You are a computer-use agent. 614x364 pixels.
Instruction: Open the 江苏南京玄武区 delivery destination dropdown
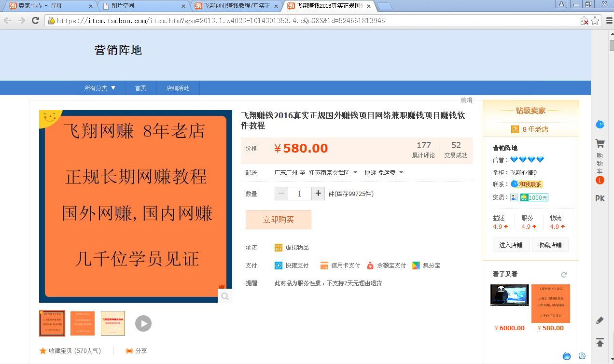click(x=333, y=173)
